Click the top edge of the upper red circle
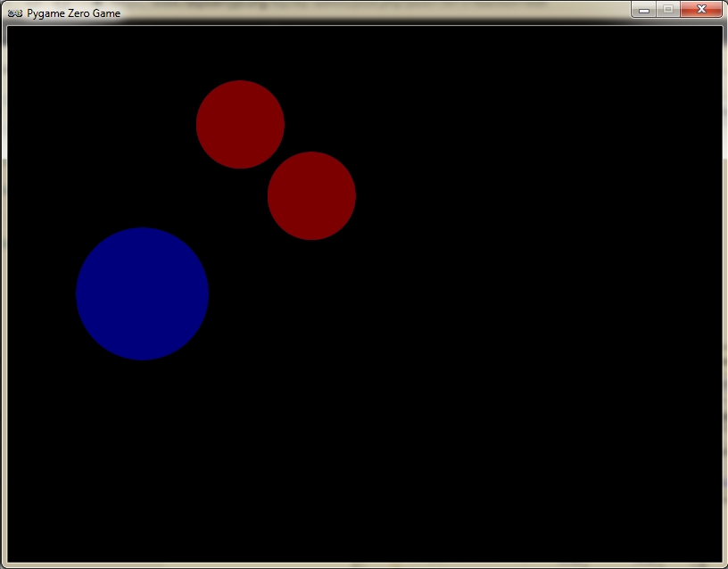728x569 pixels. 240,82
